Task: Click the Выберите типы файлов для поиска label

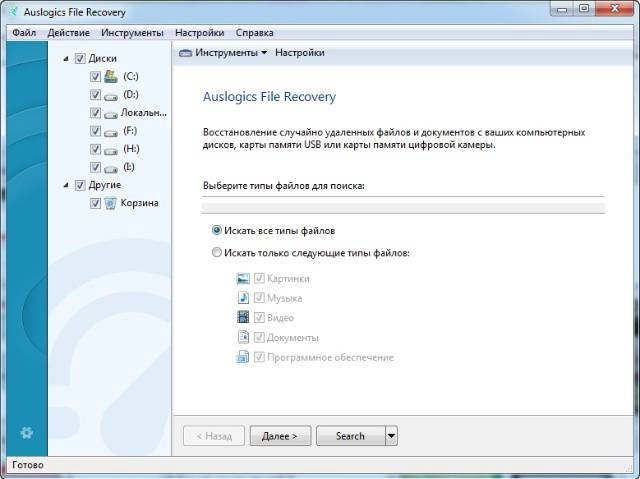Action: 284,186
